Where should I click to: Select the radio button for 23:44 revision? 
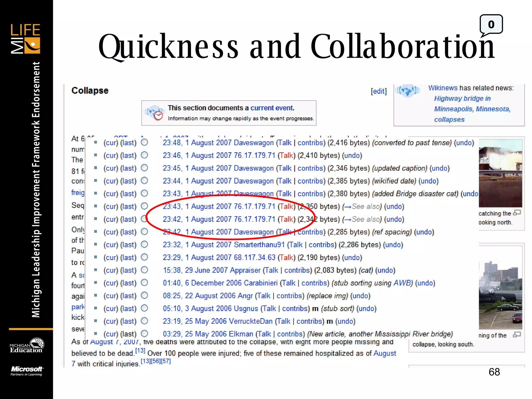tap(144, 181)
